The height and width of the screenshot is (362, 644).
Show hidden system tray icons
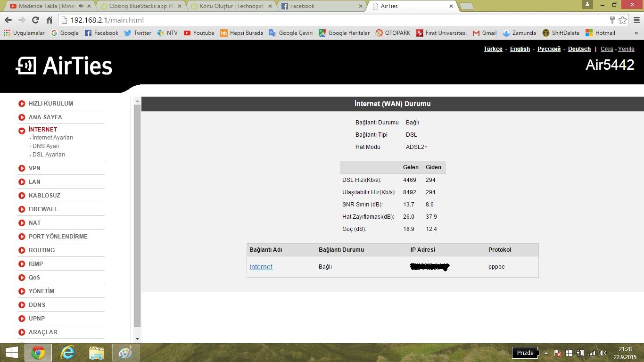pyautogui.click(x=546, y=353)
